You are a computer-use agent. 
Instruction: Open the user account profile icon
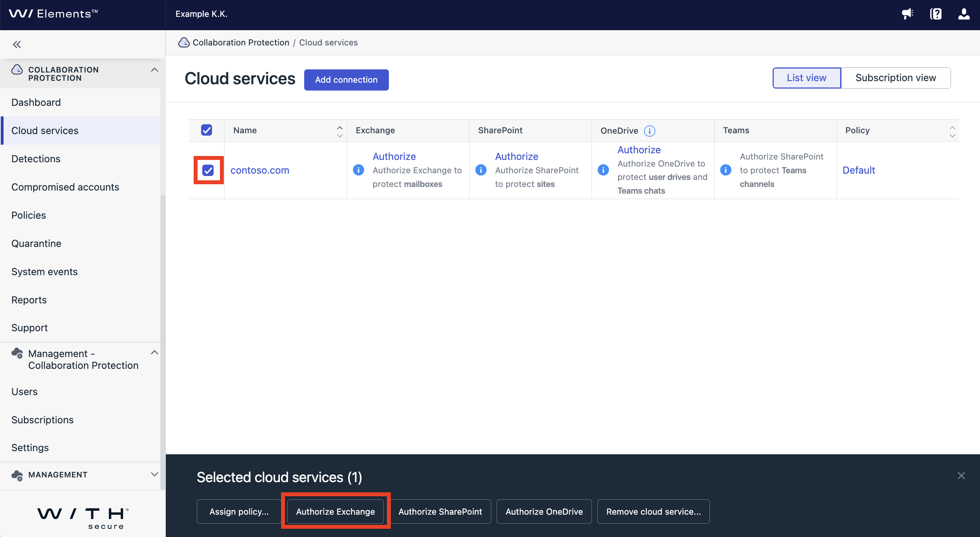pos(964,14)
